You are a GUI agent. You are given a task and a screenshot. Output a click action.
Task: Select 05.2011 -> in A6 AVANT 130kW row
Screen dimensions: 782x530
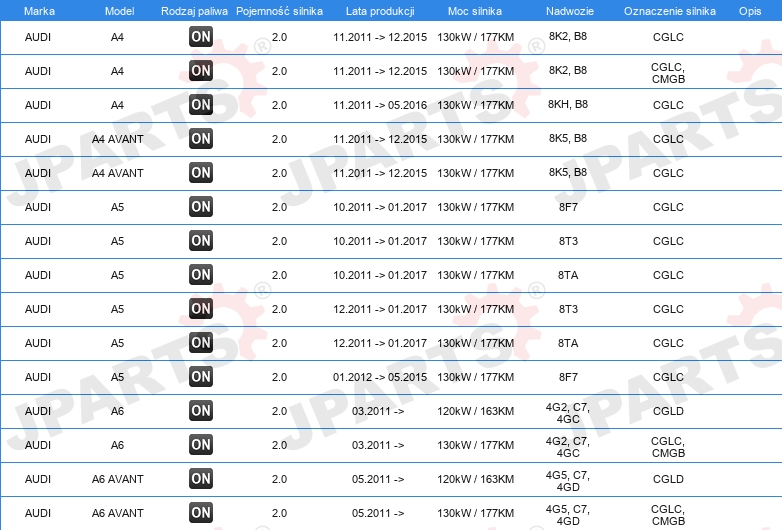point(378,513)
